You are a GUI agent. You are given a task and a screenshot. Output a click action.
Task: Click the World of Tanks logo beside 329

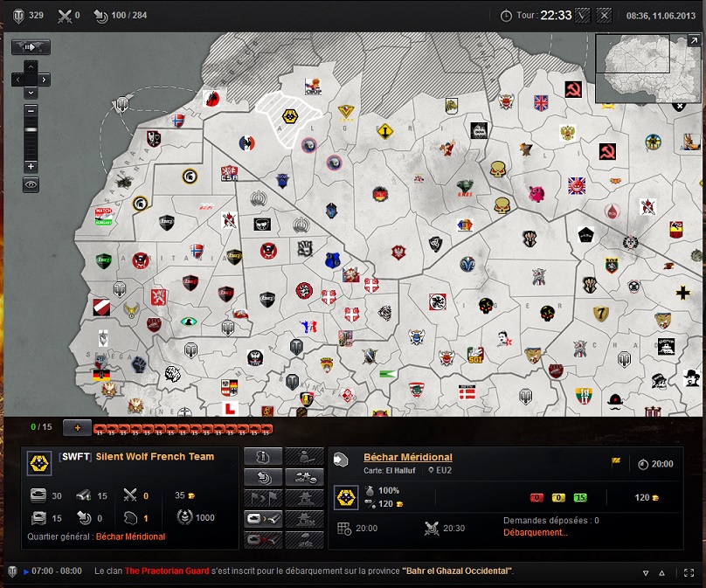(x=18, y=16)
